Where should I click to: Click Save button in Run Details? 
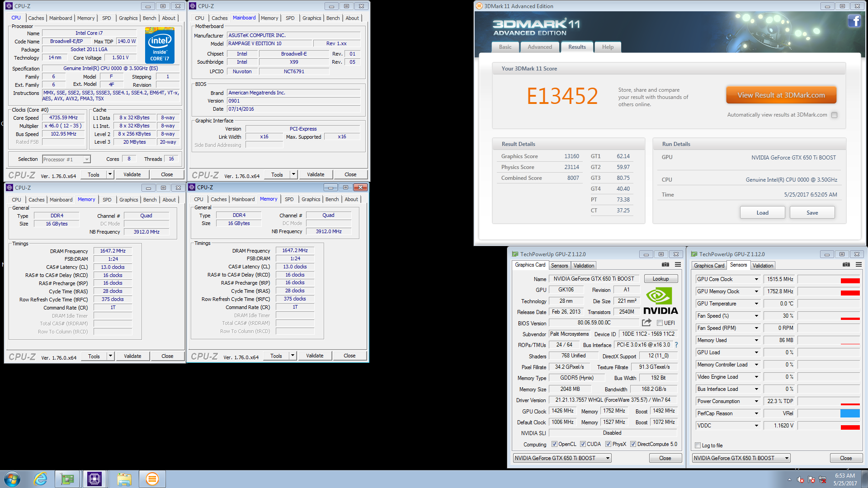click(812, 213)
